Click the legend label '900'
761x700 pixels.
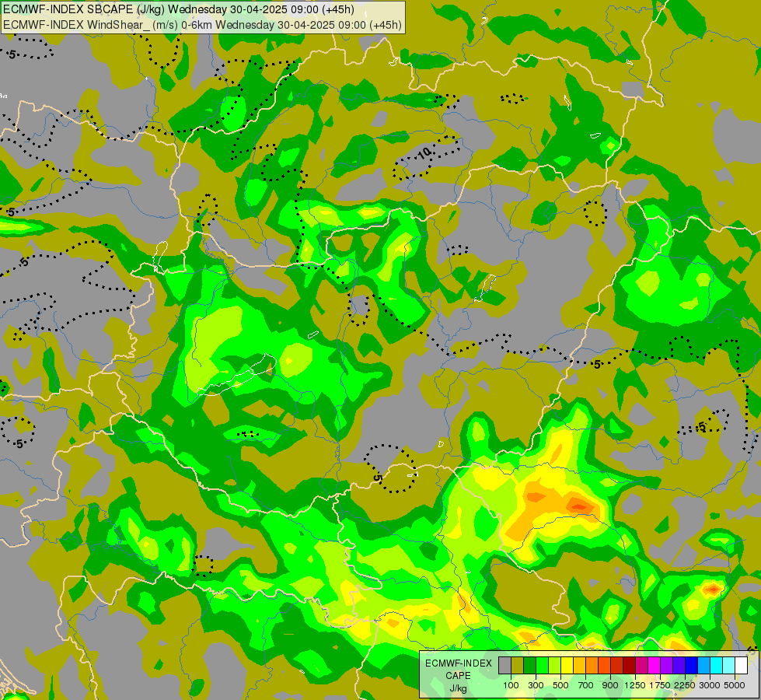click(x=610, y=685)
